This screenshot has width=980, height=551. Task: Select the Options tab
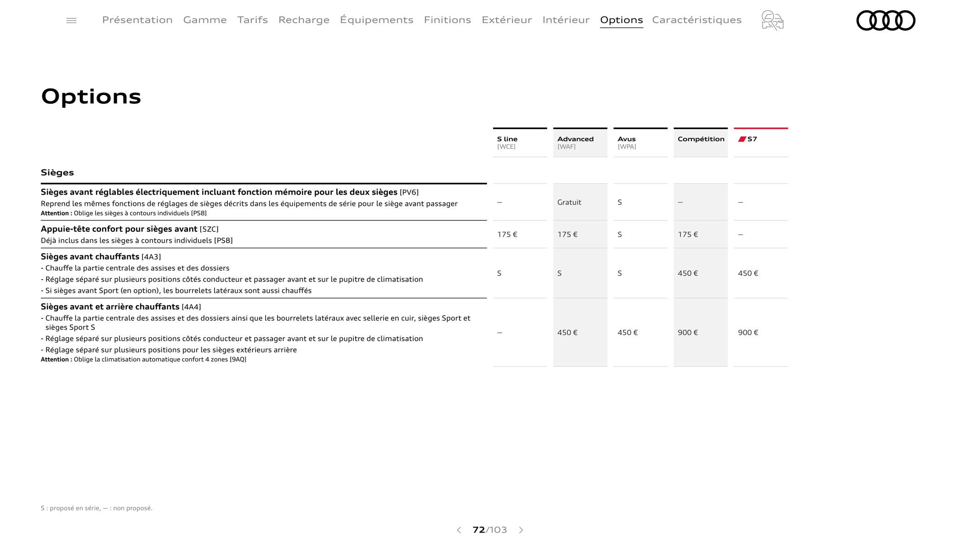coord(622,20)
